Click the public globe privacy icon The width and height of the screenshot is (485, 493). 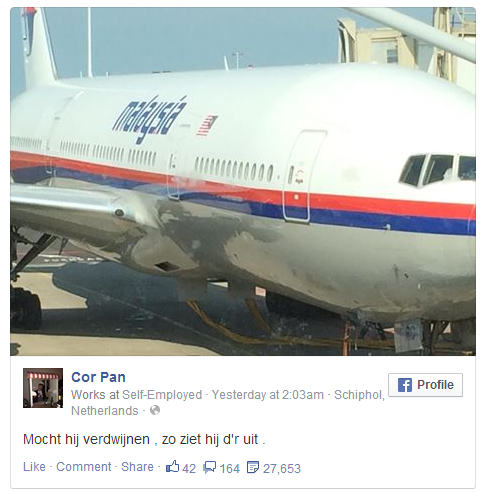[x=155, y=410]
